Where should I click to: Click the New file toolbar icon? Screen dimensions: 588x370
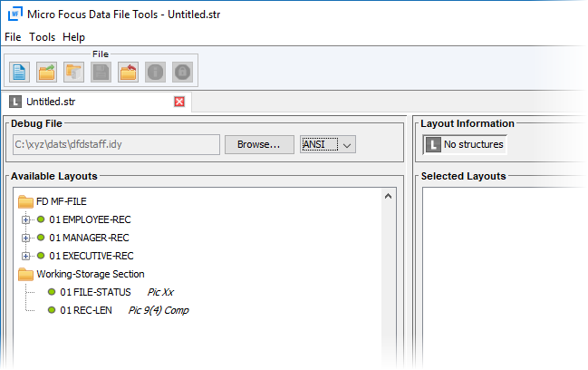tap(20, 72)
